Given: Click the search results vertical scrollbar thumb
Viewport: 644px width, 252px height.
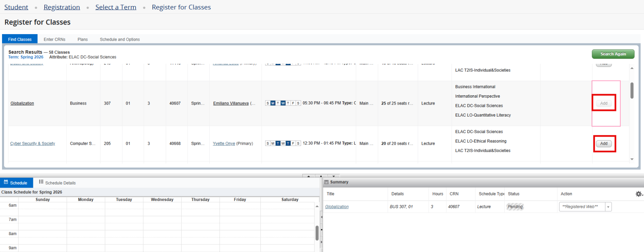Looking at the screenshot, I should click(x=632, y=90).
